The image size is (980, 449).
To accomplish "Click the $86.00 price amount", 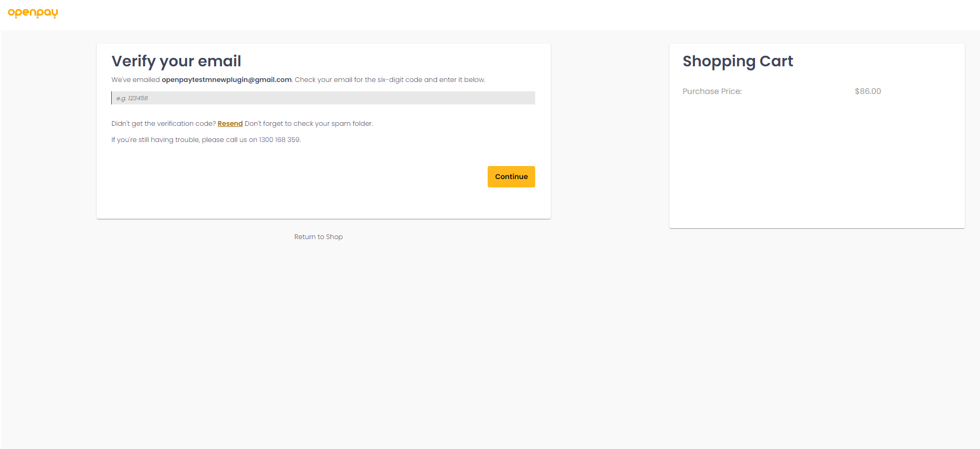I will click(x=867, y=91).
